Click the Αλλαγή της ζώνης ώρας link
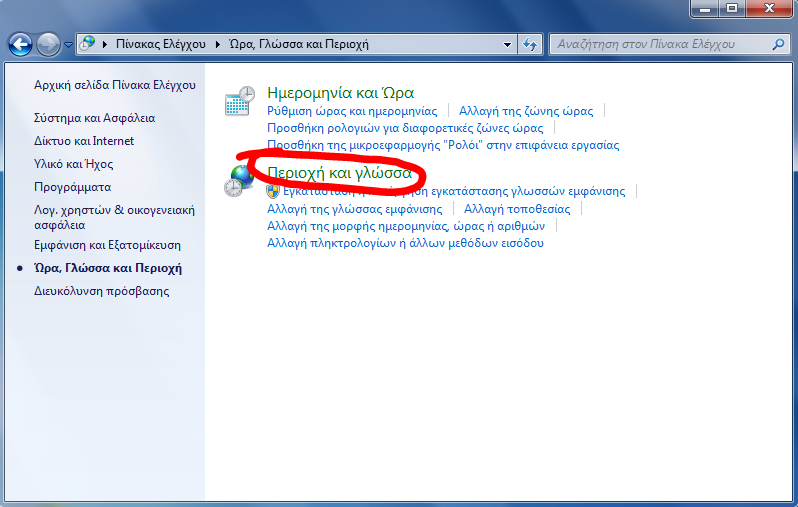This screenshot has width=798, height=507. tap(526, 111)
